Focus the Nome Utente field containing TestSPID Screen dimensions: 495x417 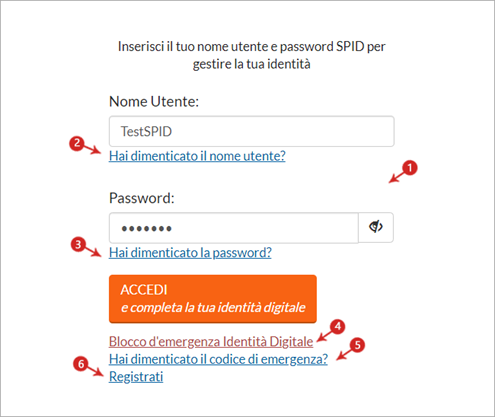tap(252, 131)
